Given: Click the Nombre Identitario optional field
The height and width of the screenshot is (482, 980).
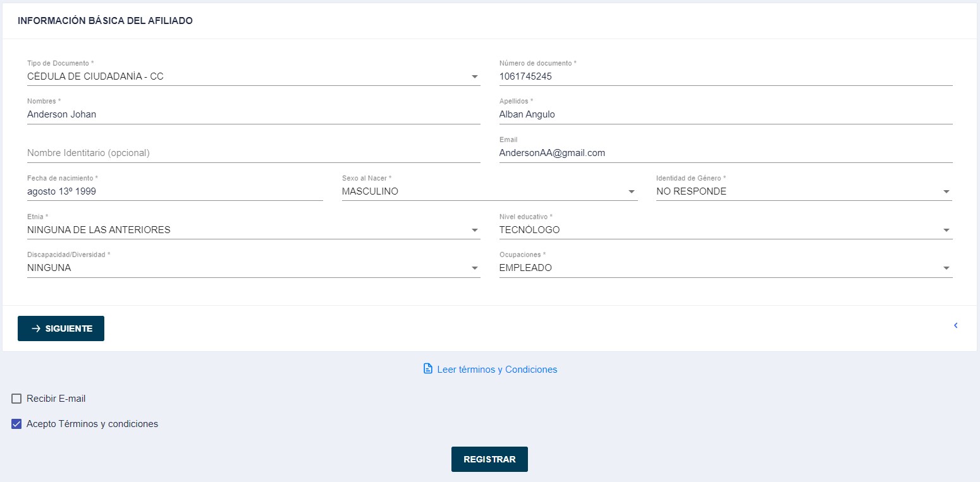Looking at the screenshot, I should point(254,153).
